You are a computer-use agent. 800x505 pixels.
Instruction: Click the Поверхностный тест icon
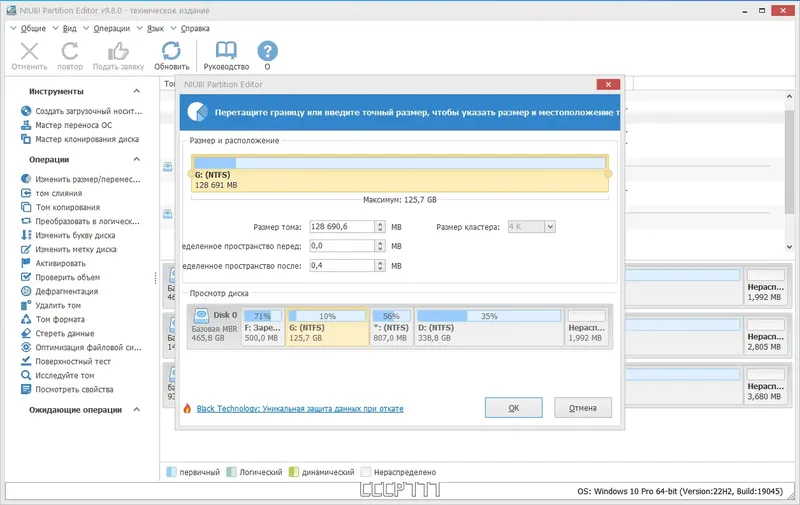coord(26,361)
